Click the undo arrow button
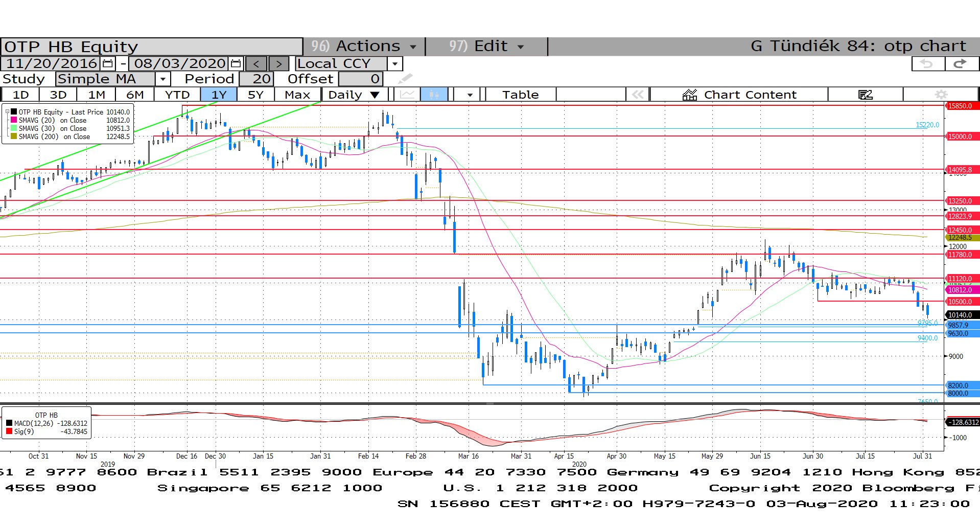This screenshot has height=524, width=980. pos(928,64)
